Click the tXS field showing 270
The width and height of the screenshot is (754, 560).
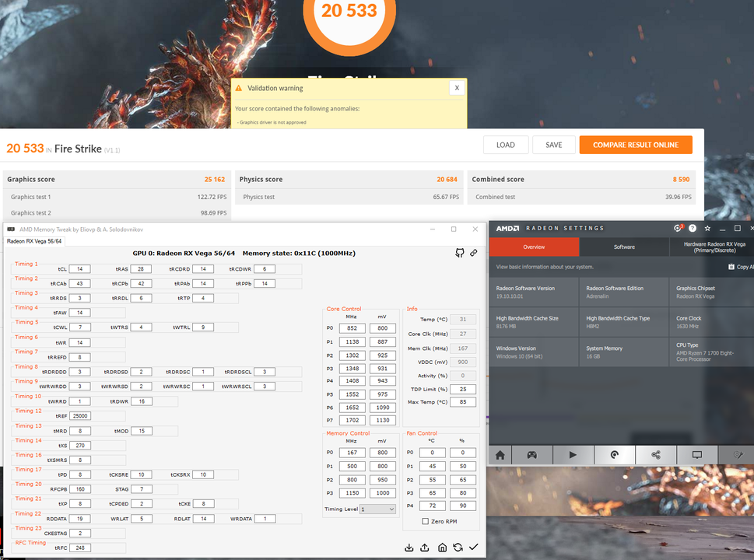tap(80, 446)
